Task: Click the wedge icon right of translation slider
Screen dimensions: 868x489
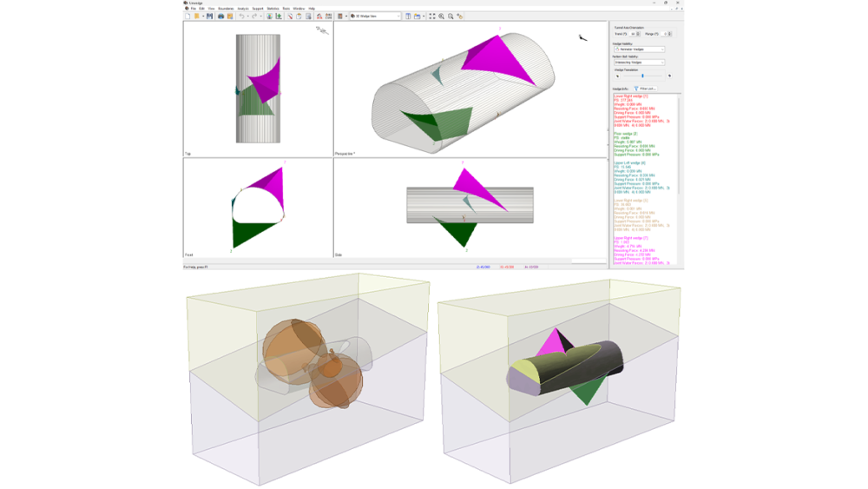Action: [669, 76]
